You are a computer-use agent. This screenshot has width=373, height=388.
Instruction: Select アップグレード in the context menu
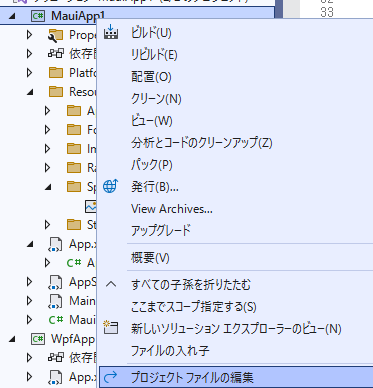click(161, 230)
